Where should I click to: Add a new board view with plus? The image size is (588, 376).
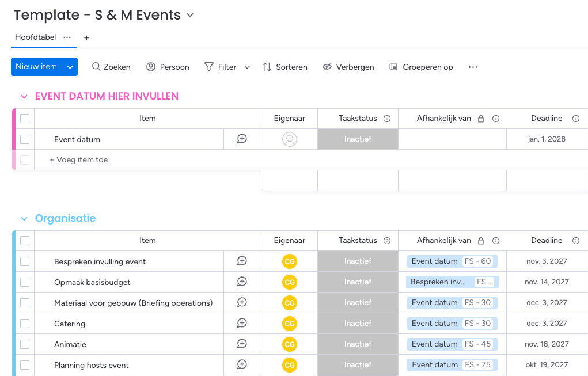click(86, 37)
